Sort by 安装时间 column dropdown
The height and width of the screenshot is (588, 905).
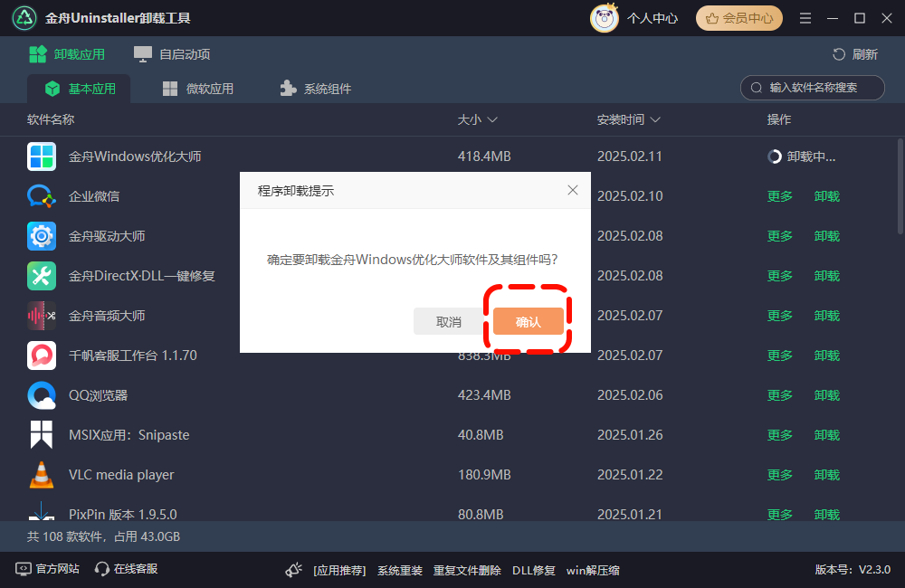pyautogui.click(x=629, y=119)
